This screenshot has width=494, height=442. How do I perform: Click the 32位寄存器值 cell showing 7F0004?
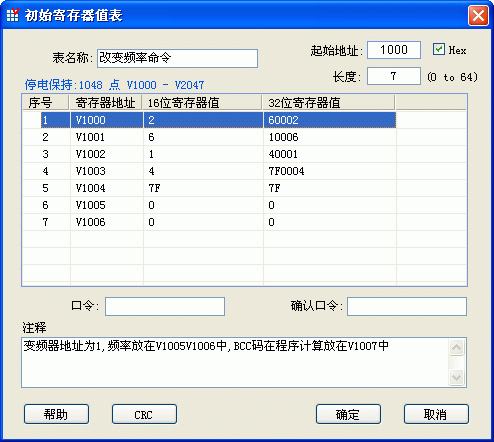pyautogui.click(x=330, y=171)
